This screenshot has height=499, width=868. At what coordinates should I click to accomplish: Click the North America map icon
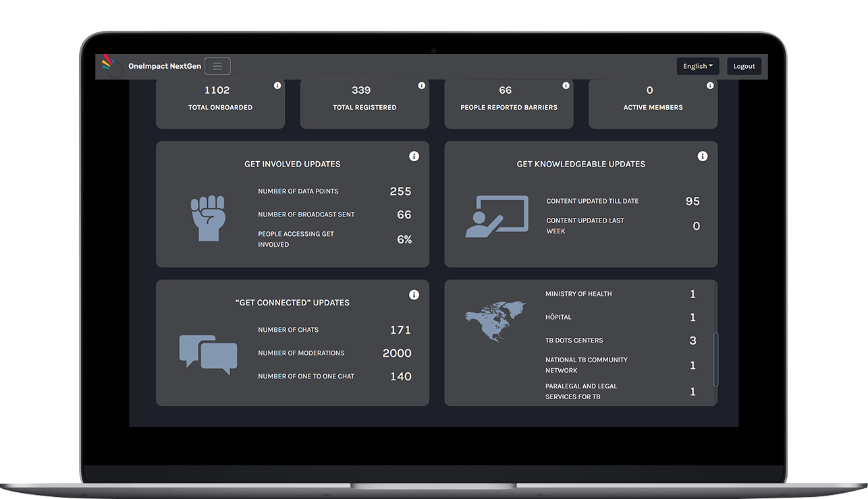495,321
